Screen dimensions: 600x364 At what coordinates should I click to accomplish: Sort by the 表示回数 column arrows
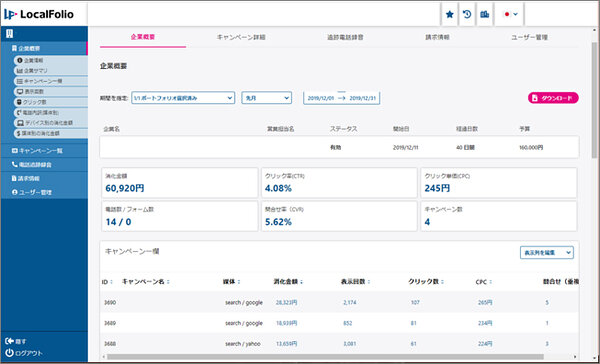pos(369,282)
